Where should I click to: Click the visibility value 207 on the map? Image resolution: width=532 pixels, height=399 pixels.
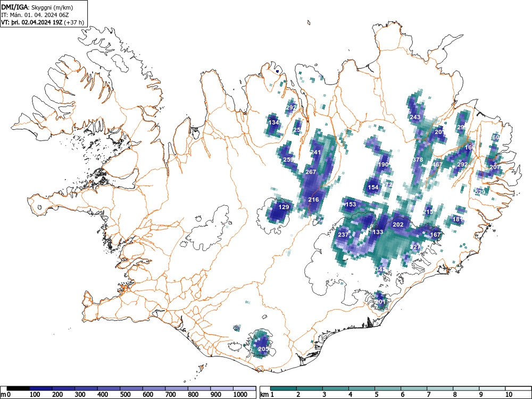click(495, 167)
